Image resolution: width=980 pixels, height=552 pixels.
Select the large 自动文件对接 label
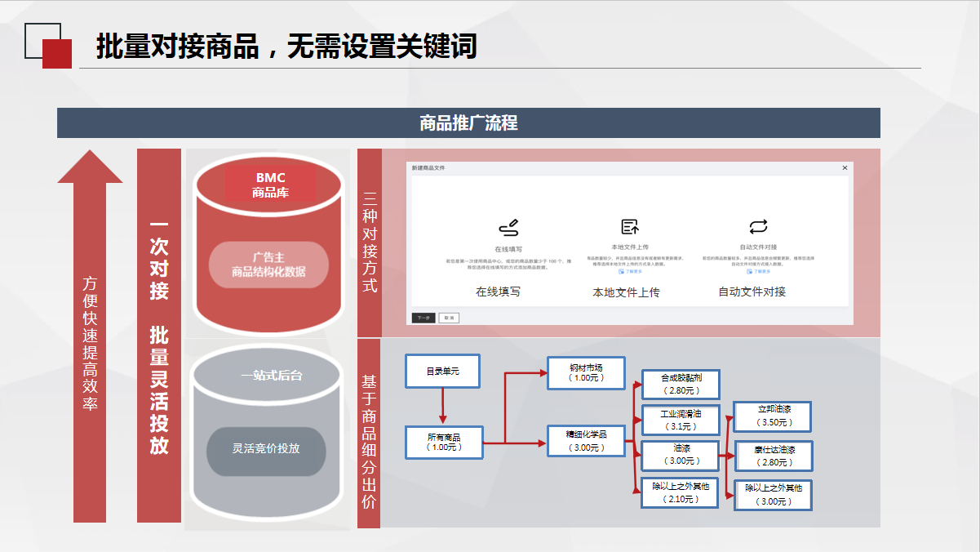752,292
